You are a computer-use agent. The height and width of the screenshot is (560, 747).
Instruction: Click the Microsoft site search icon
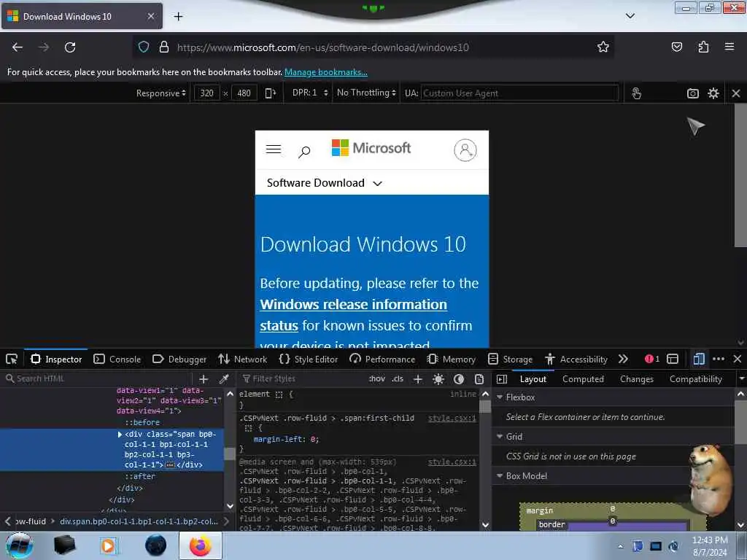pos(304,152)
